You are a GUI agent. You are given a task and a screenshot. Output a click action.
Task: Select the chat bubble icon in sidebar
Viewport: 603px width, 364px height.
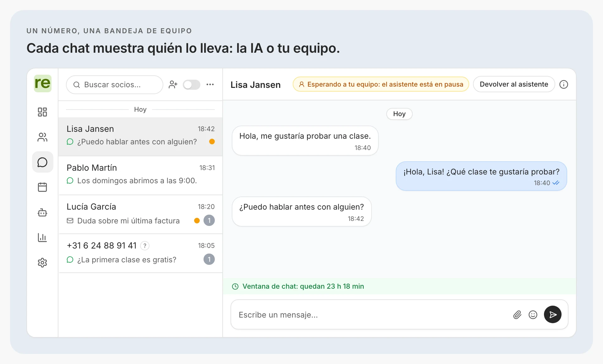42,162
